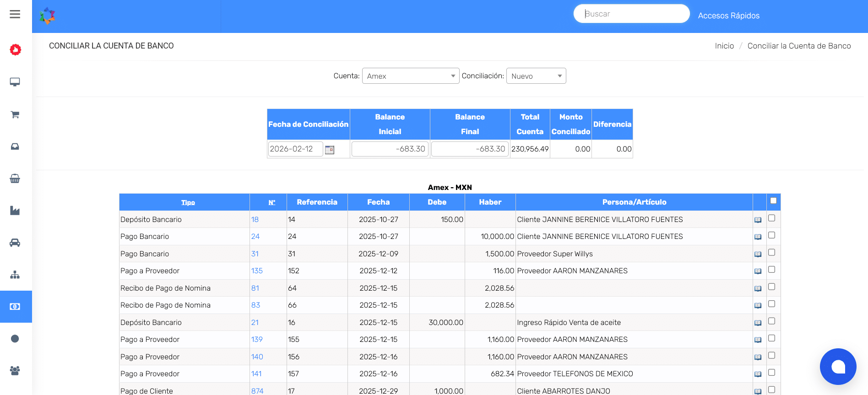868x395 pixels.
Task: Open transaction number 135 link
Action: point(257,271)
